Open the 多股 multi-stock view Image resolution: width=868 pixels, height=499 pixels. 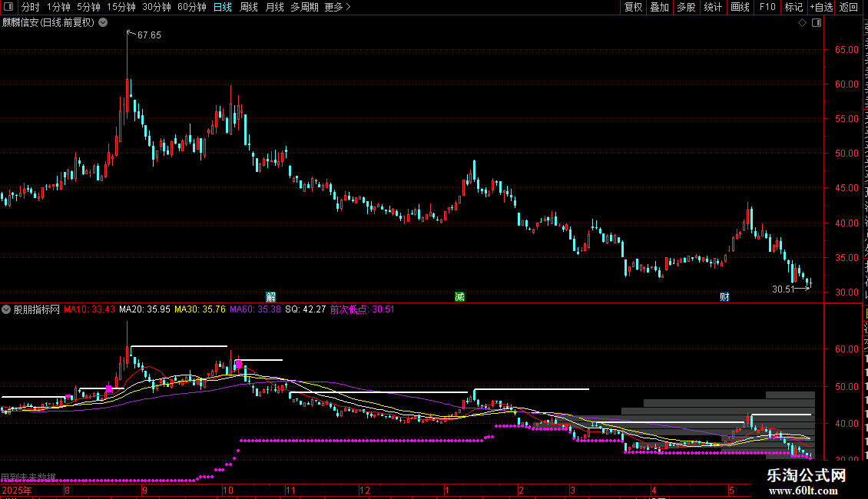[686, 7]
